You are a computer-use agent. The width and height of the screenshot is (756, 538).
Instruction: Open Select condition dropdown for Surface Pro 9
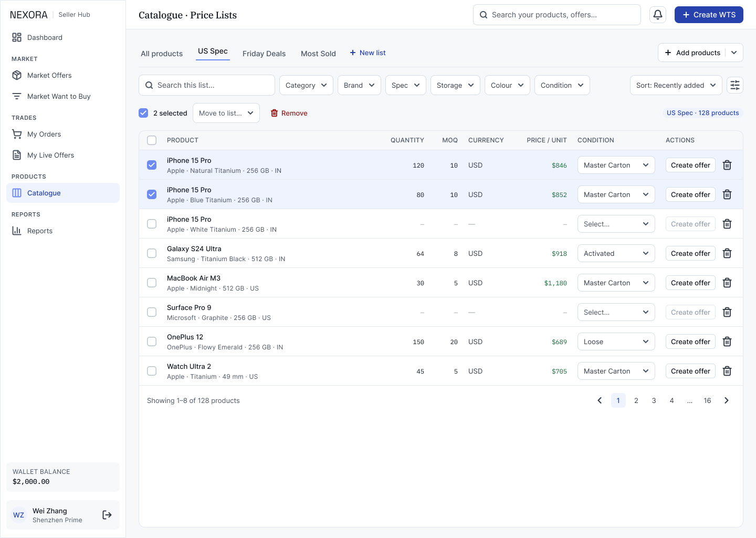point(616,312)
